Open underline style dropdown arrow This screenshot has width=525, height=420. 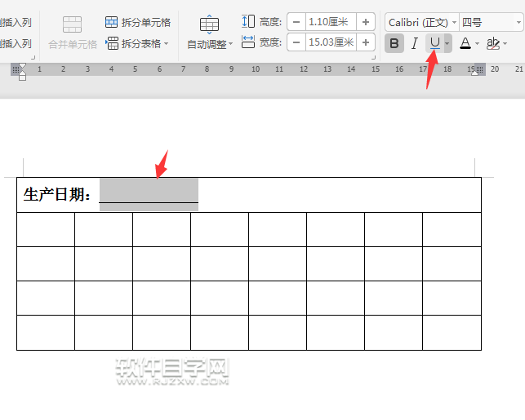447,43
